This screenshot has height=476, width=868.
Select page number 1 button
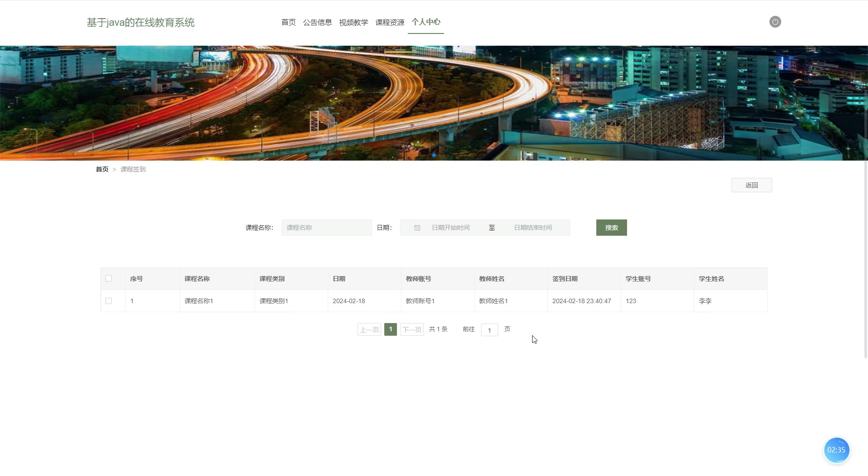(391, 329)
